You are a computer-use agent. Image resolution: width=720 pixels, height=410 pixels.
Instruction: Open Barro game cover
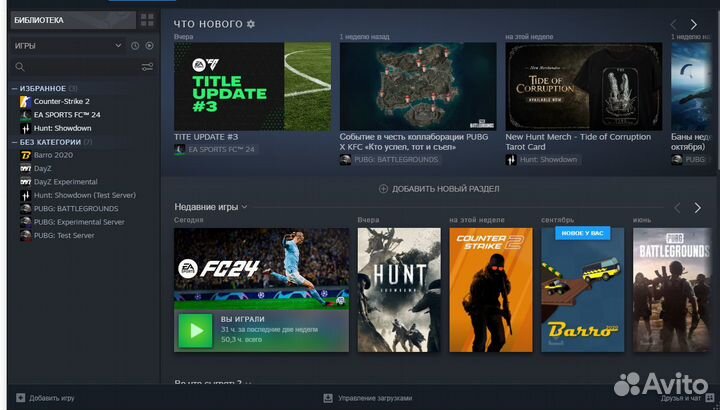coord(583,290)
